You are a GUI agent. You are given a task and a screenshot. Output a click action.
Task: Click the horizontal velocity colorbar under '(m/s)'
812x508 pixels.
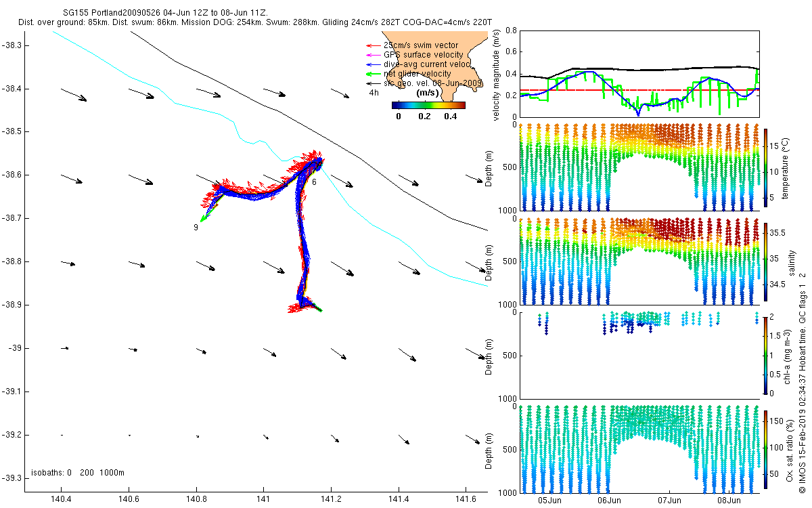(x=428, y=106)
